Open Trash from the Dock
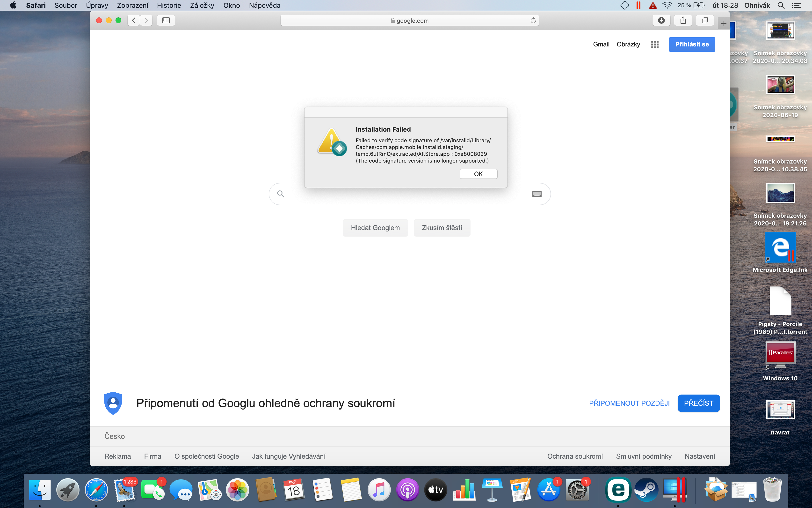The height and width of the screenshot is (508, 812). 772,490
